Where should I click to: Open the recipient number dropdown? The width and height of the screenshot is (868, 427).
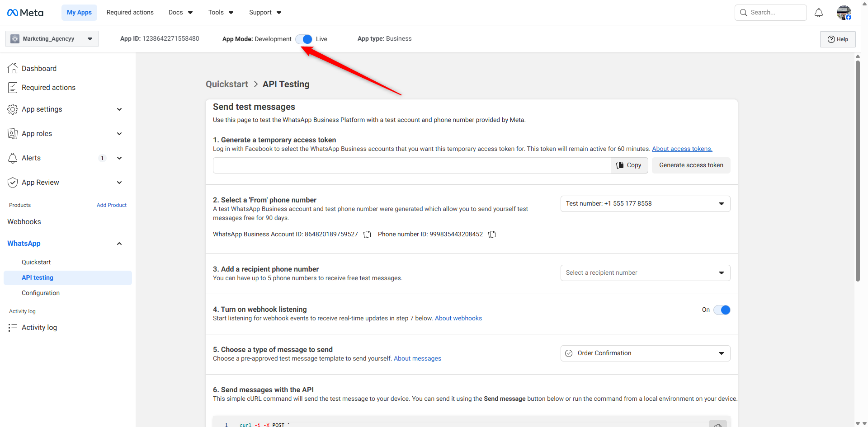point(645,273)
